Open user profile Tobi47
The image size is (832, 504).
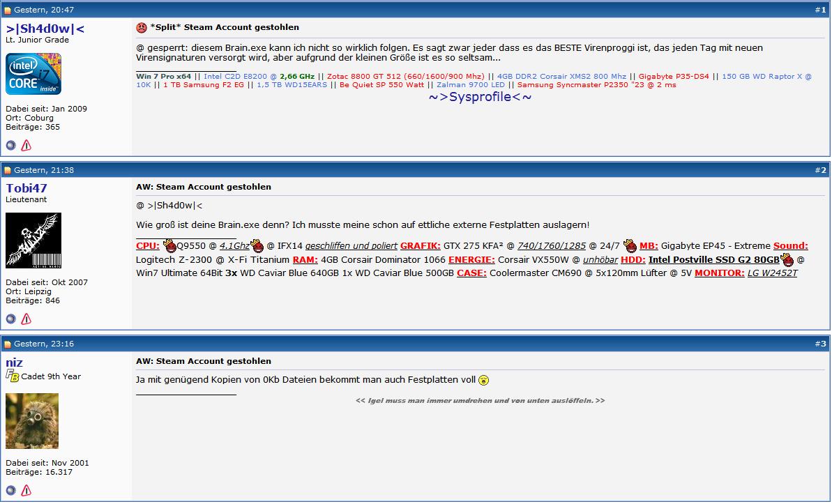[27, 188]
